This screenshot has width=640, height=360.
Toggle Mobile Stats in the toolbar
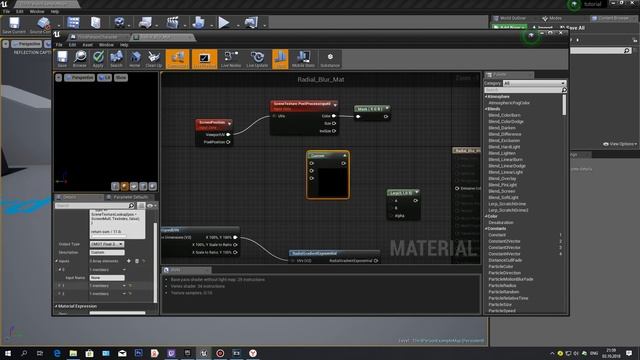tap(303, 59)
